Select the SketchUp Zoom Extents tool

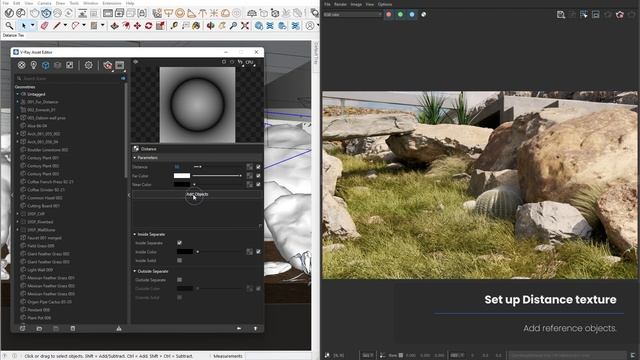point(245,26)
